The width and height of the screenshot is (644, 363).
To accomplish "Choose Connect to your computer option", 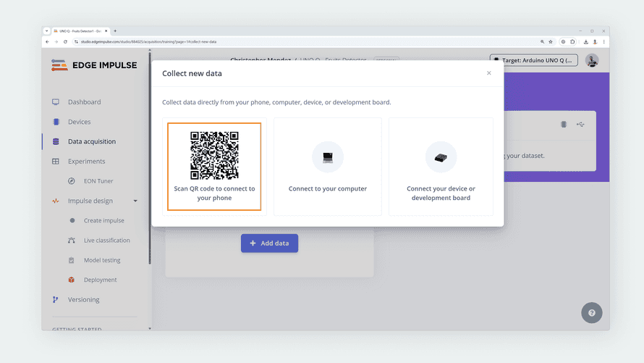I will pos(328,167).
